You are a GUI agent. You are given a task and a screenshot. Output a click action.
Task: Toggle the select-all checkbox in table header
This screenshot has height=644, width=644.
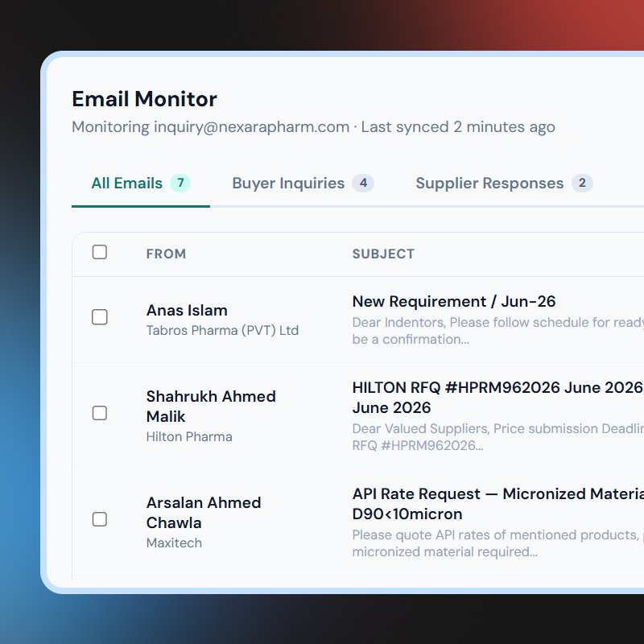pos(100,252)
